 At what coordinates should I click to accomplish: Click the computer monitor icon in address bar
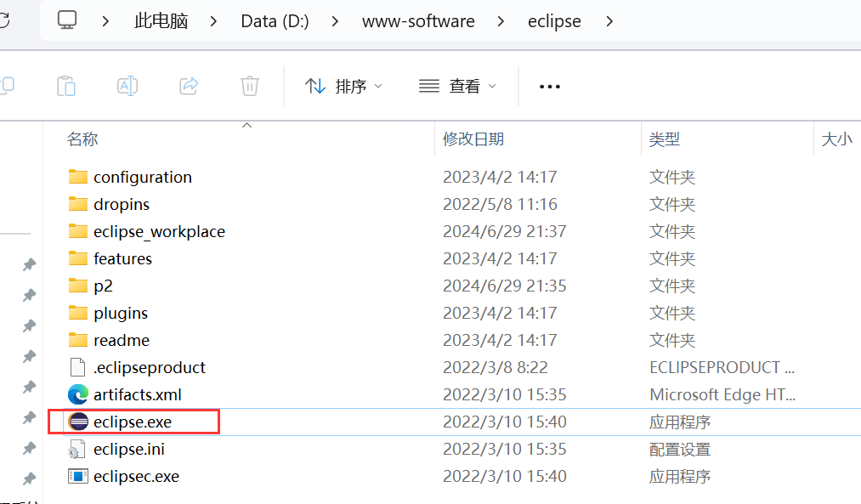pos(67,21)
